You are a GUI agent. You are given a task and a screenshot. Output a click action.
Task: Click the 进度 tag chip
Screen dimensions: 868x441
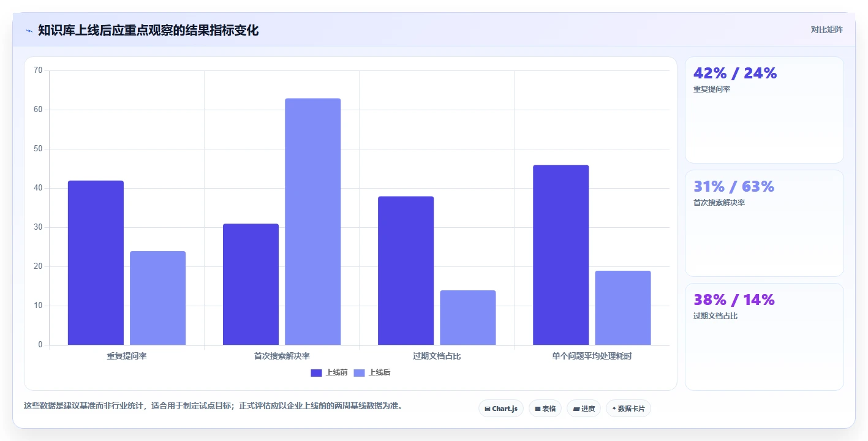(584, 409)
